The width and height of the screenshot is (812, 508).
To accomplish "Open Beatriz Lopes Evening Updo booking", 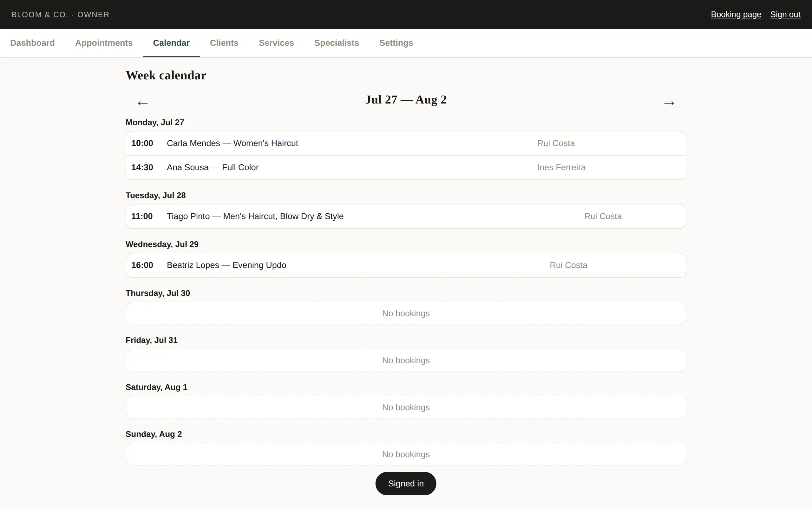I will [x=406, y=265].
